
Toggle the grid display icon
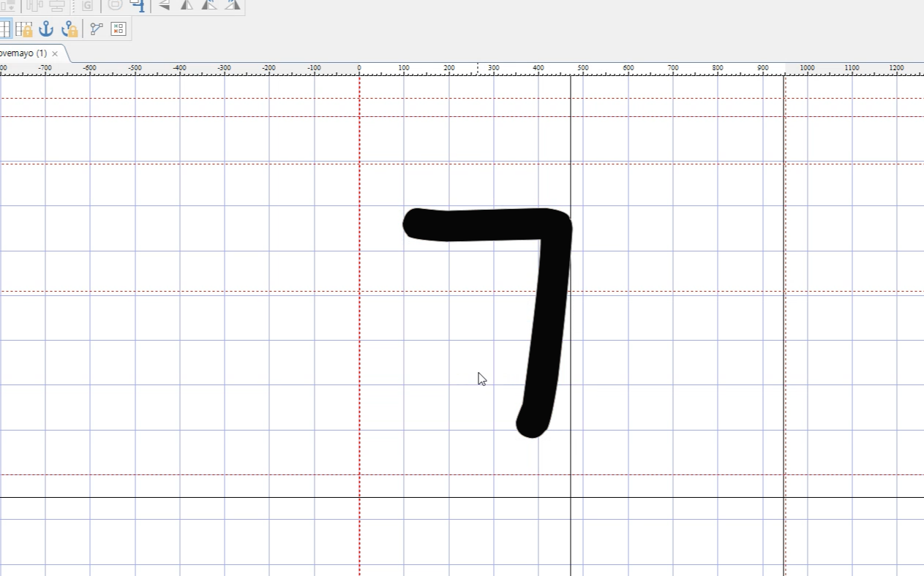click(x=4, y=29)
